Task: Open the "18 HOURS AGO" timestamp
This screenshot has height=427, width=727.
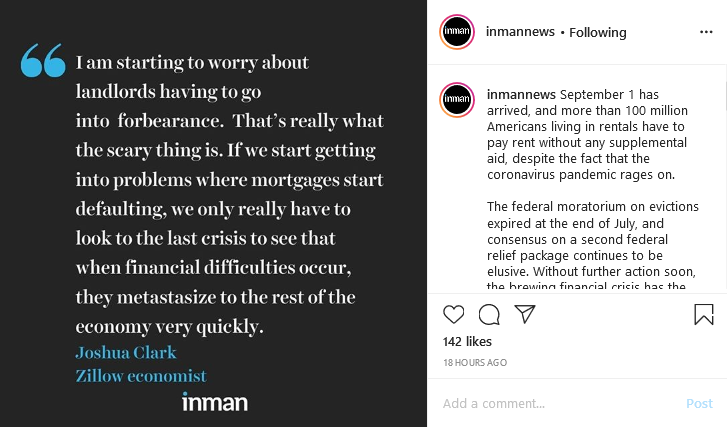Action: click(474, 362)
